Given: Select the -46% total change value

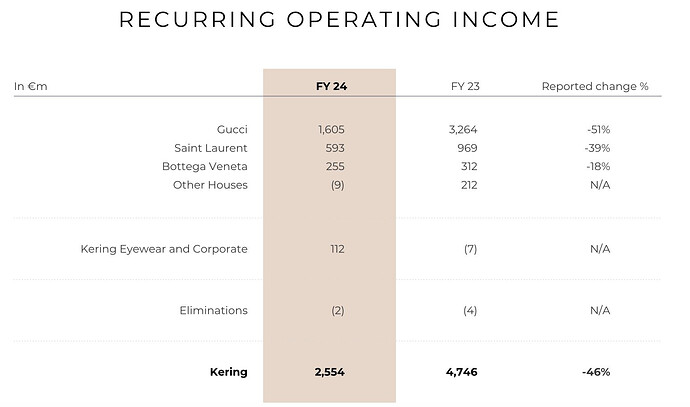Looking at the screenshot, I should click(596, 372).
